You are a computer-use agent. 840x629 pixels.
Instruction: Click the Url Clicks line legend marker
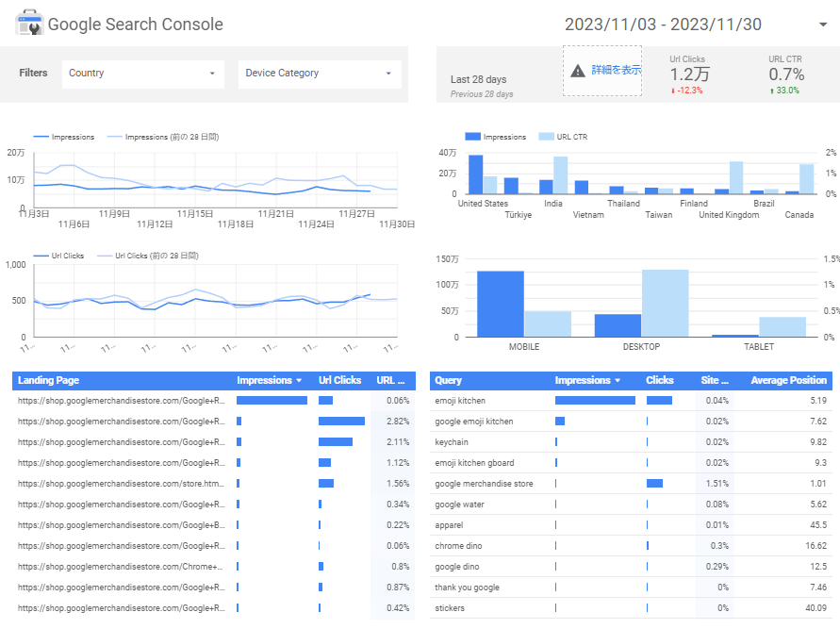coord(41,256)
